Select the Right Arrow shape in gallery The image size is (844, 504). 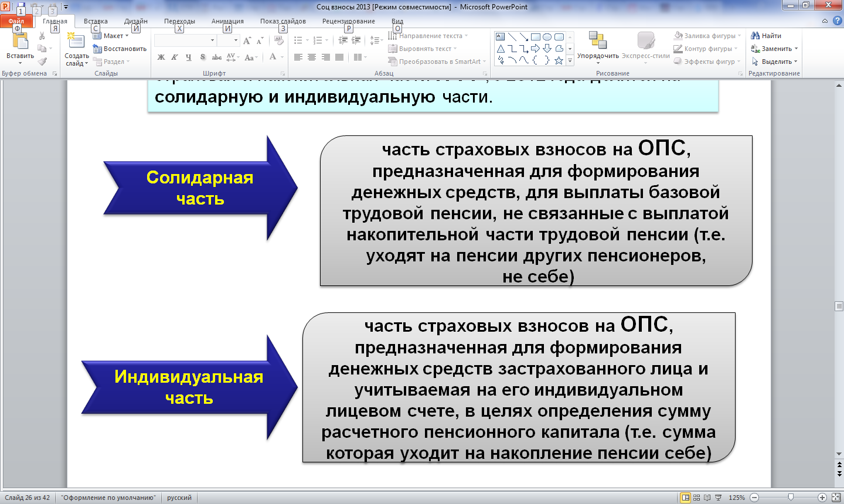pos(536,49)
